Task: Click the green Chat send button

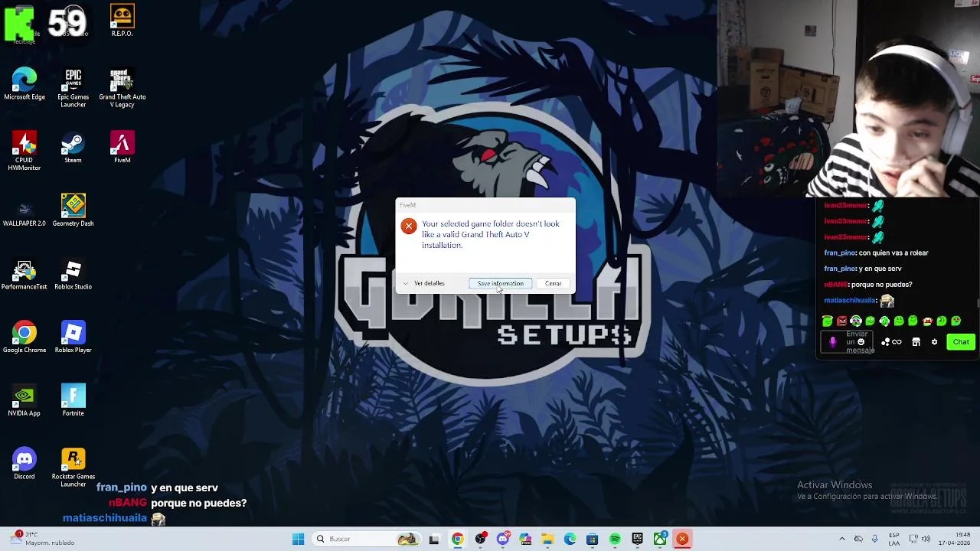Action: (x=961, y=342)
